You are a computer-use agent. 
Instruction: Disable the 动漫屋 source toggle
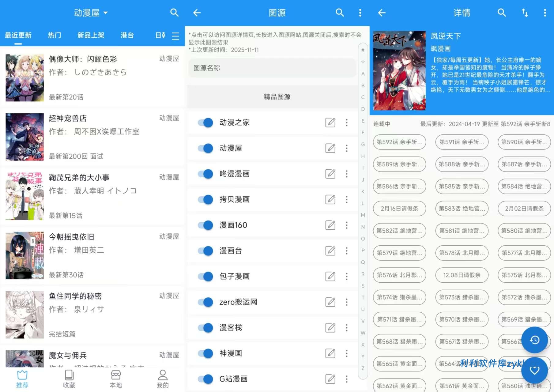(x=205, y=148)
